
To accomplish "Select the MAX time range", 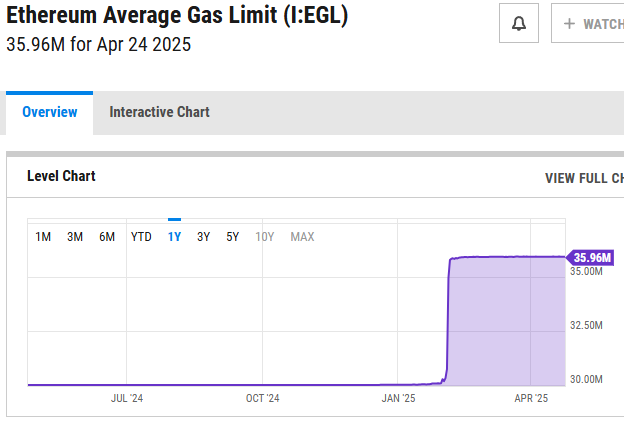I will [302, 237].
